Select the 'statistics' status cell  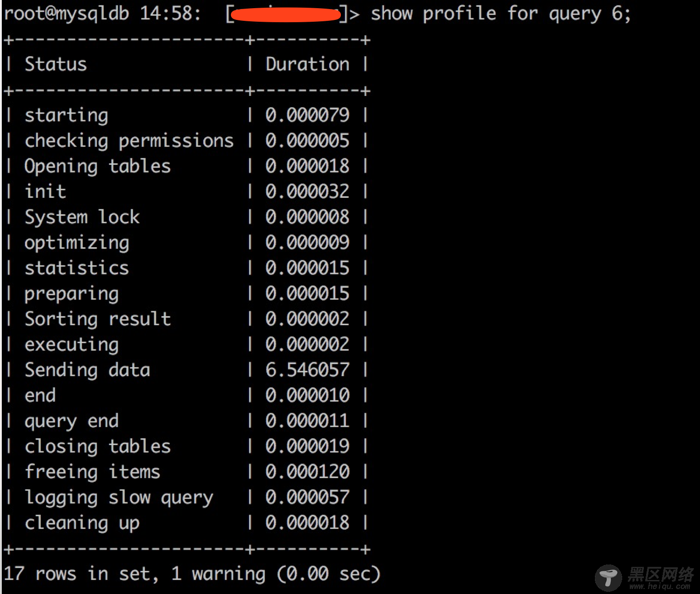77,268
